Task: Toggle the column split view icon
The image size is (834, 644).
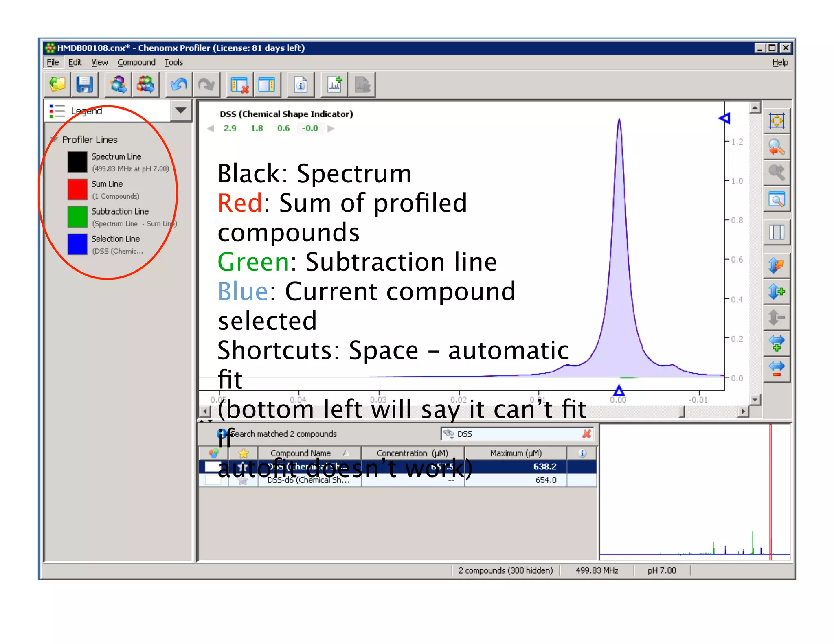Action: [777, 232]
